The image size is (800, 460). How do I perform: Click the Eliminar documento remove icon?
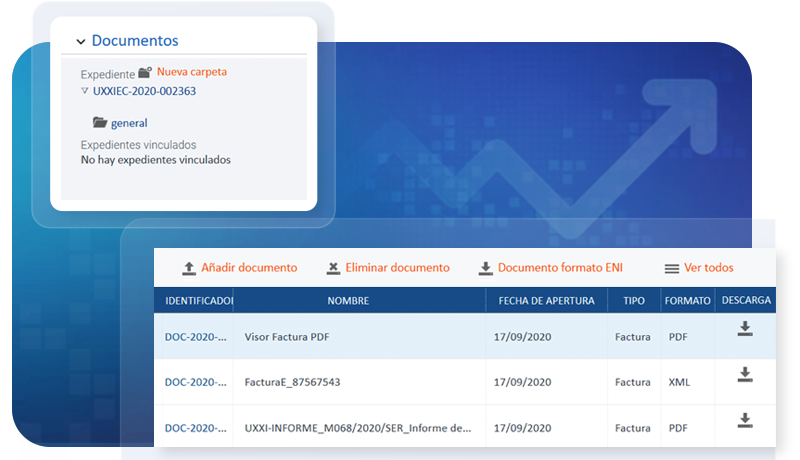[x=334, y=268]
